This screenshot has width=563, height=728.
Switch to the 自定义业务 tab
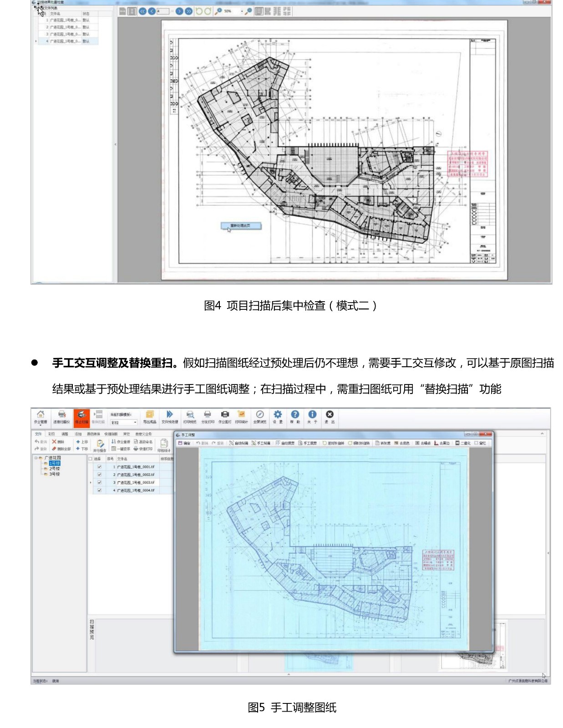[143, 434]
